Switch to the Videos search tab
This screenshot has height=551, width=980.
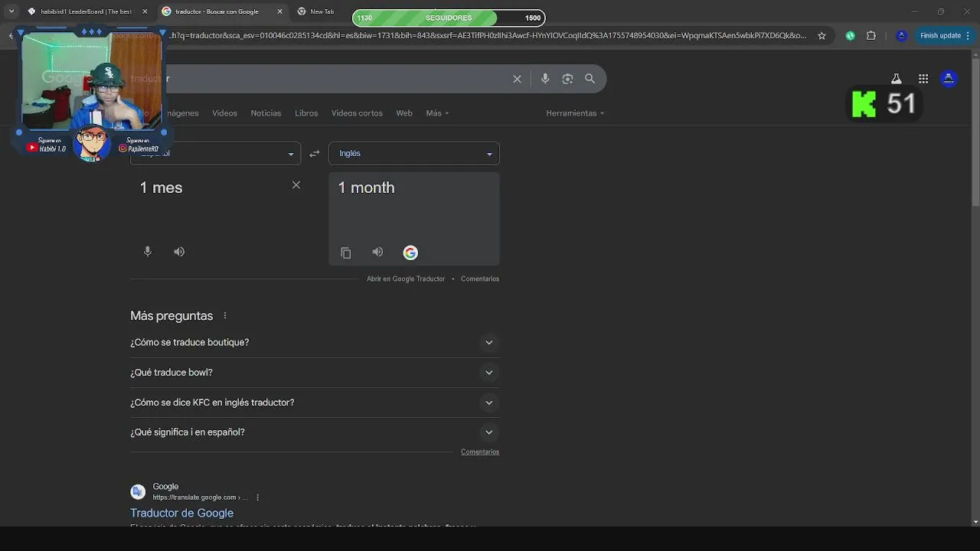[224, 113]
